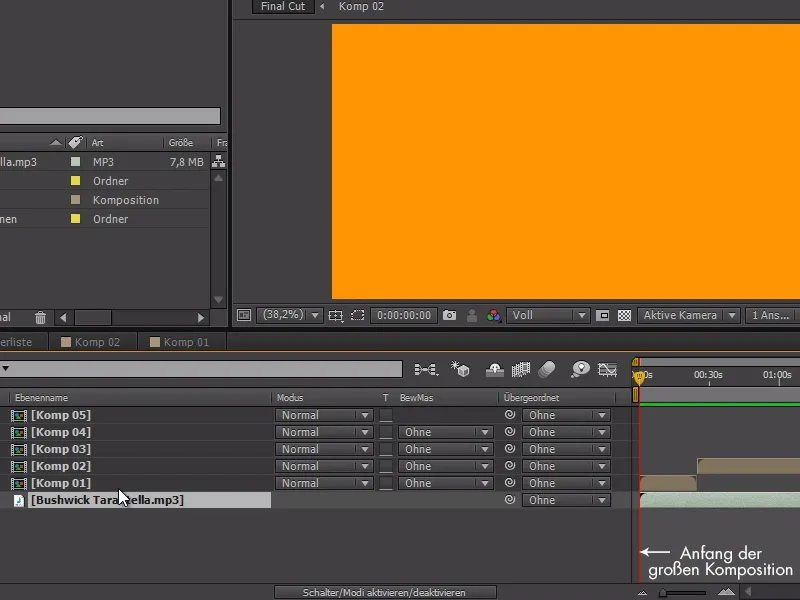This screenshot has width=800, height=600.
Task: Take a snapshot with the camera icon
Action: pyautogui.click(x=449, y=315)
